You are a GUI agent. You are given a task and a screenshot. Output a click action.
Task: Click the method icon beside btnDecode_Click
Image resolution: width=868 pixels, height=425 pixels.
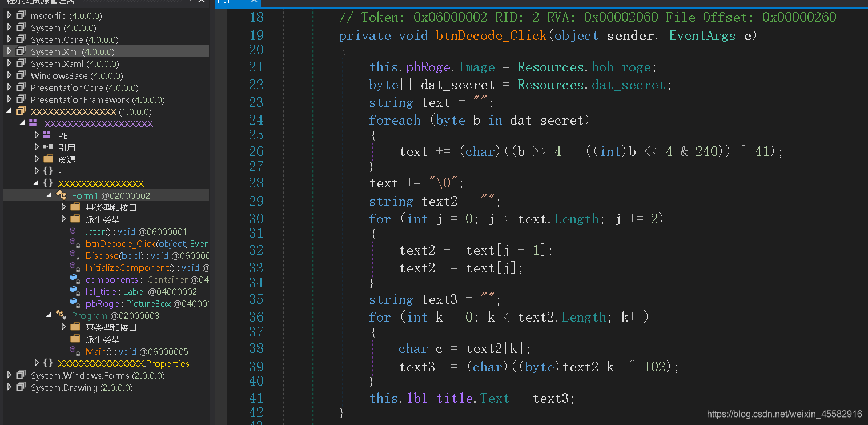74,243
